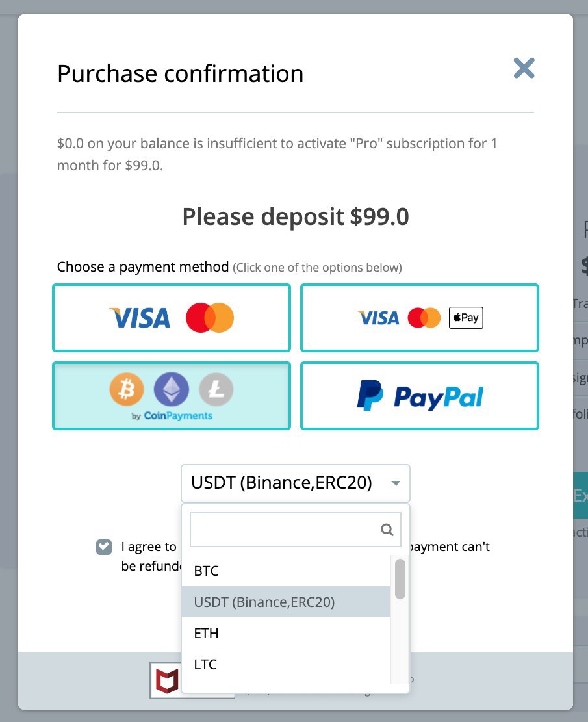
Task: Close the Purchase confirmation dialog
Action: click(524, 68)
